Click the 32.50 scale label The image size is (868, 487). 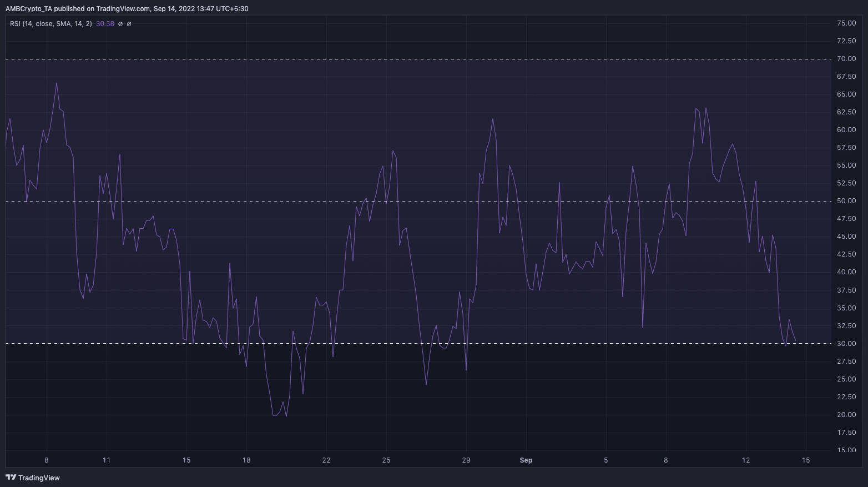click(846, 326)
